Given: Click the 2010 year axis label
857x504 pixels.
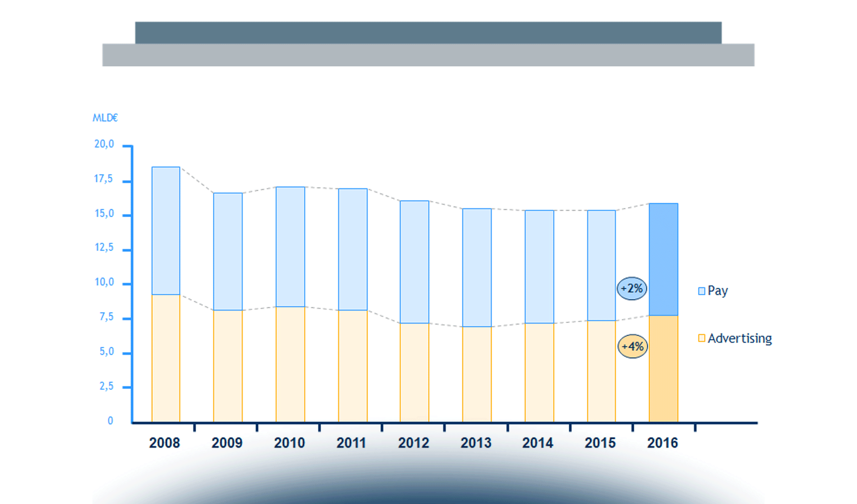Looking at the screenshot, I should coord(289,443).
